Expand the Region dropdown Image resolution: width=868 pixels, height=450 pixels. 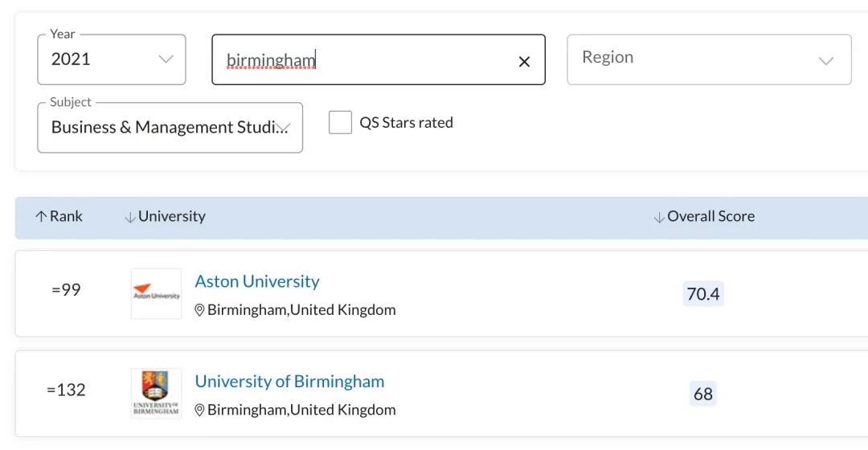click(x=709, y=59)
